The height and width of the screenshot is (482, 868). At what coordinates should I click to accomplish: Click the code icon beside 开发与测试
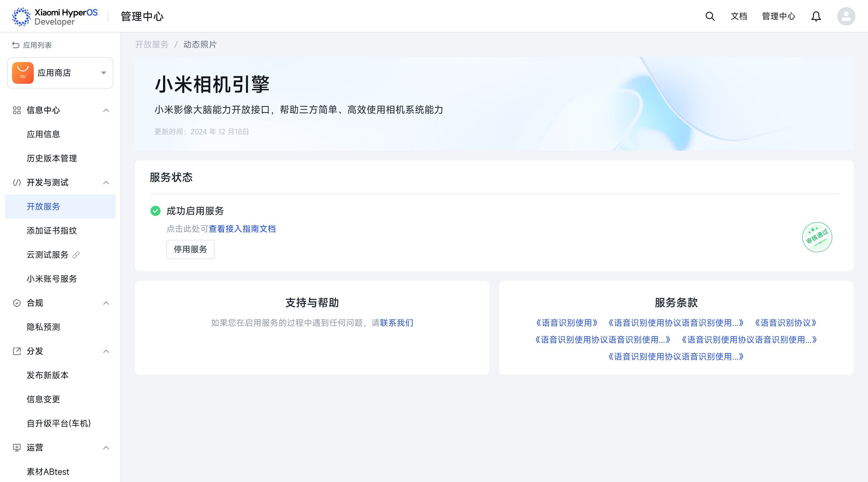pyautogui.click(x=17, y=183)
